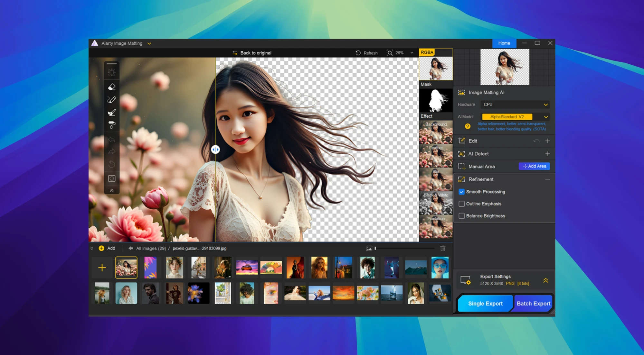Select the Pencil brush tool

coord(112,100)
